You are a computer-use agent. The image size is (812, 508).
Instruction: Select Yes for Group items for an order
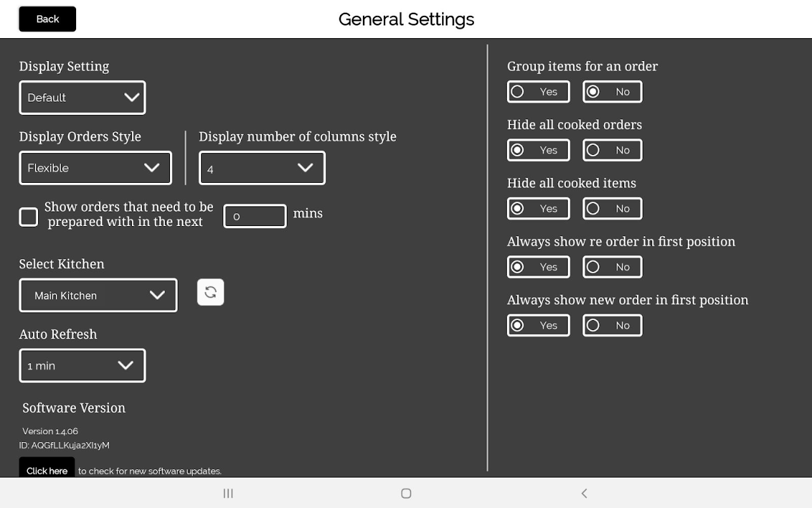[538, 91]
